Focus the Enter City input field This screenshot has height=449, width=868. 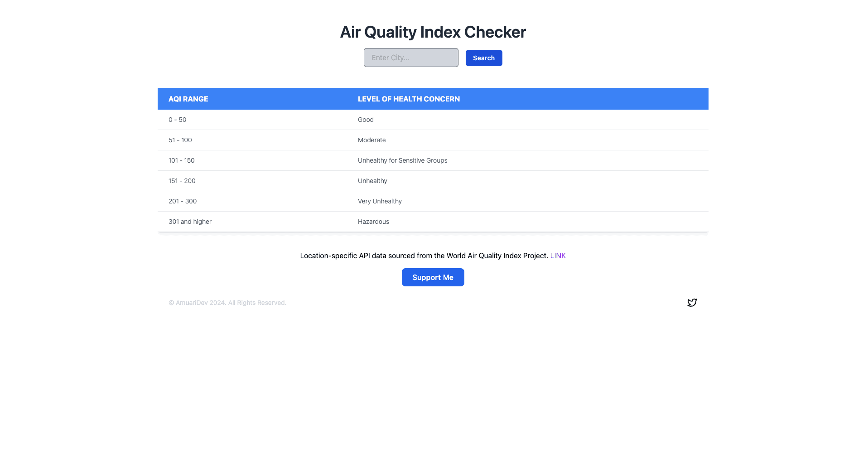[411, 58]
